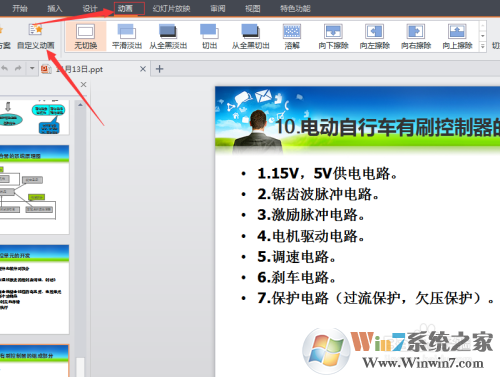Click the bullet 1.15V，5V供电电路
500x377 pixels.
[327, 173]
